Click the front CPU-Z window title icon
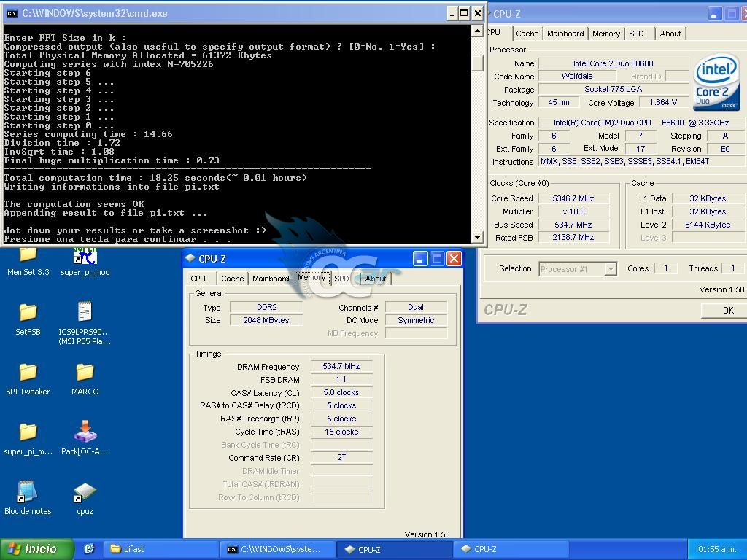747x560 pixels. click(190, 259)
